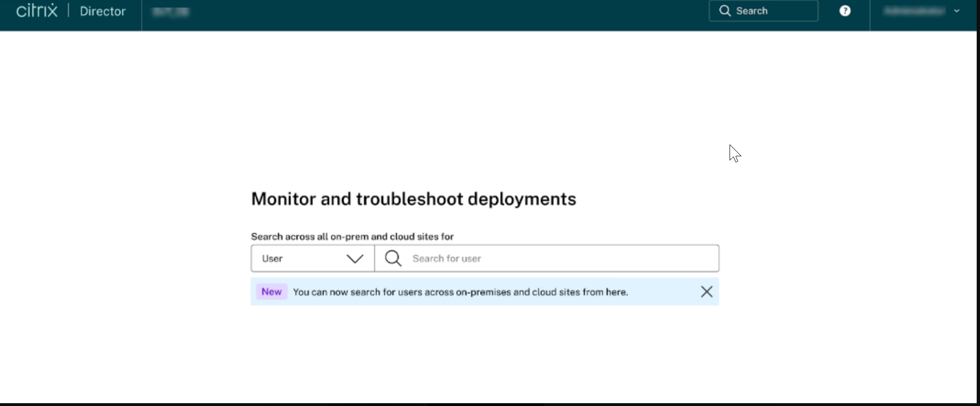Click the 'Search' placeholder text in header
The image size is (980, 406).
pyautogui.click(x=751, y=11)
